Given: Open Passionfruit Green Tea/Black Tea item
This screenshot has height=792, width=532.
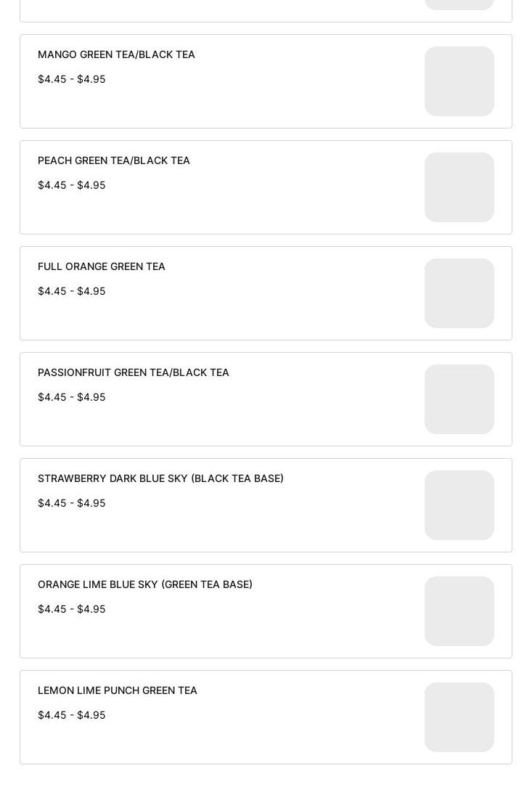Looking at the screenshot, I should pos(134,372).
